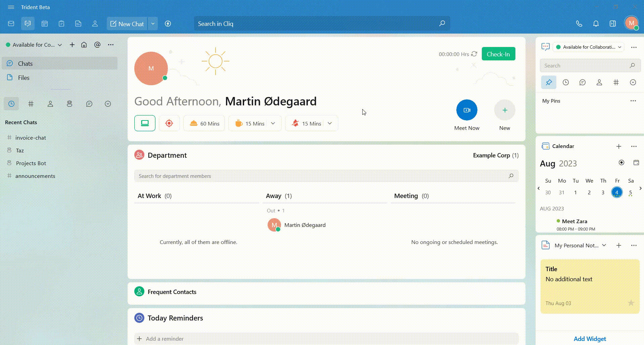The image size is (644, 345).
Task: Toggle the 60 Mins lunch break status
Action: pos(204,123)
